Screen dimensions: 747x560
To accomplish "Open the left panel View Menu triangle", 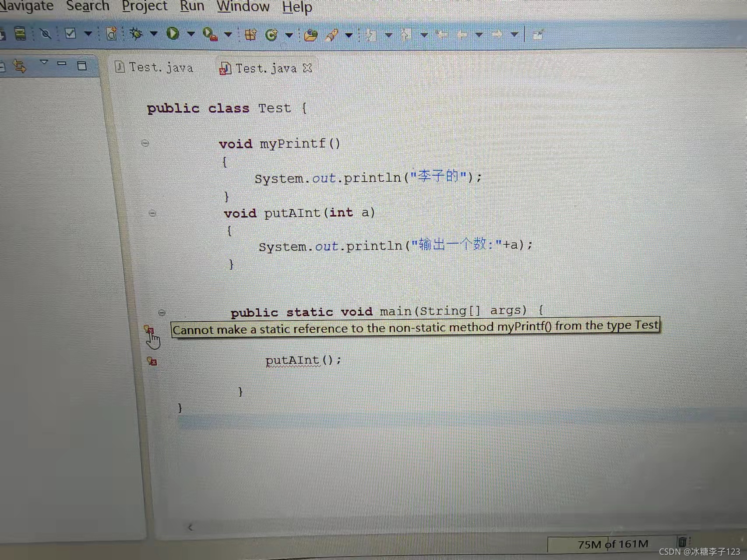I will click(44, 62).
